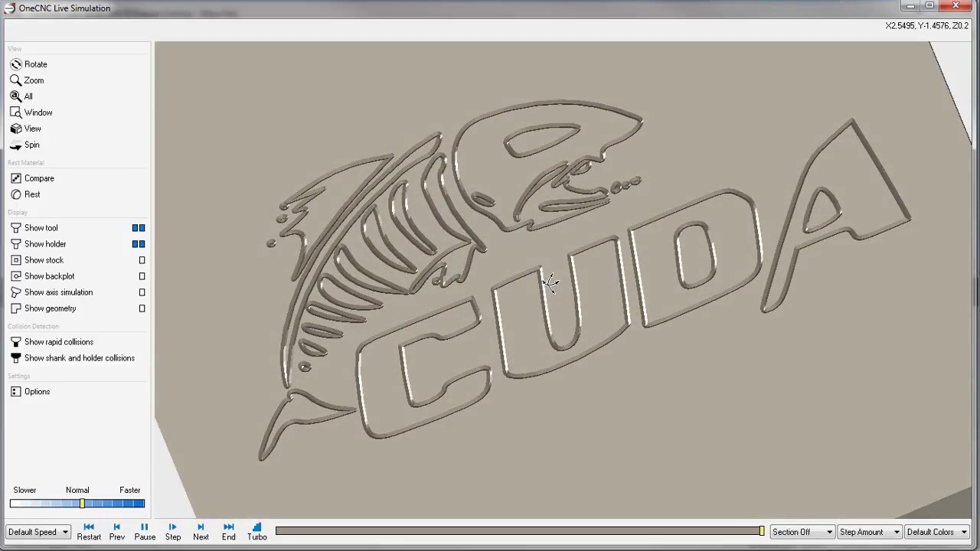
Task: Click the Show rapid collisions icon
Action: [x=15, y=342]
